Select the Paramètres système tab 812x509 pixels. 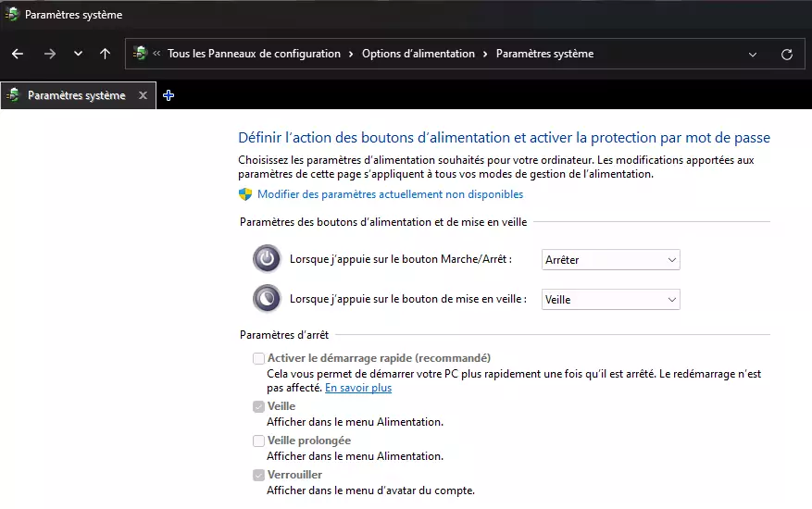click(x=77, y=95)
